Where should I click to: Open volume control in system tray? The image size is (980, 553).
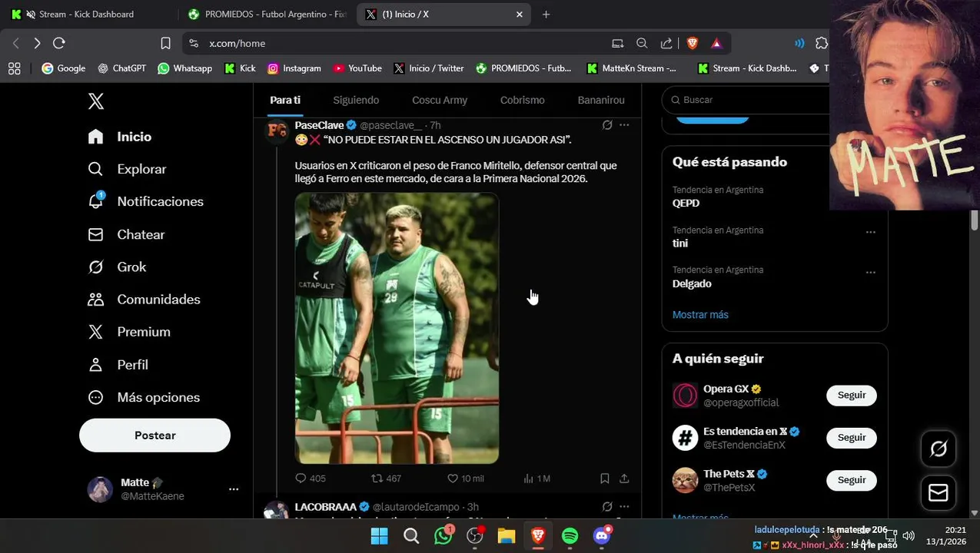[909, 536]
